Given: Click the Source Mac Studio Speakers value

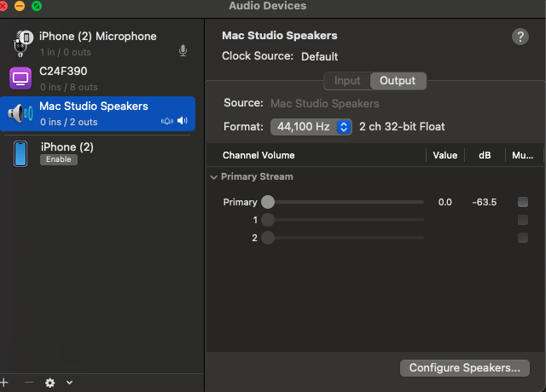Looking at the screenshot, I should (x=324, y=103).
